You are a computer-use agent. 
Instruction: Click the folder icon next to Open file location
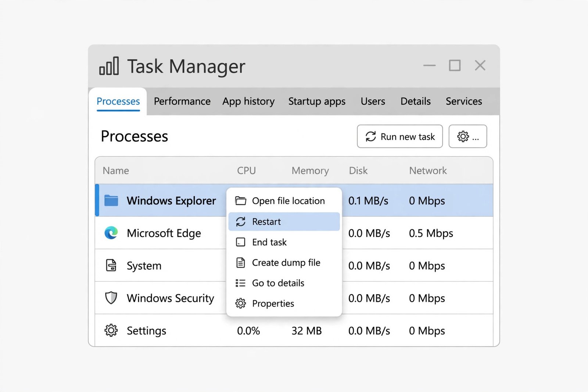click(241, 201)
